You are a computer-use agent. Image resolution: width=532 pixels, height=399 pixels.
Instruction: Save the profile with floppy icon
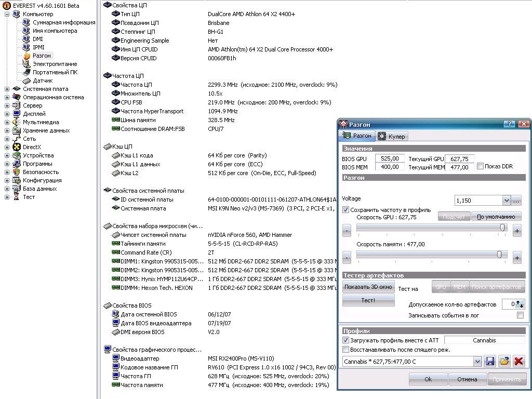coord(490,362)
